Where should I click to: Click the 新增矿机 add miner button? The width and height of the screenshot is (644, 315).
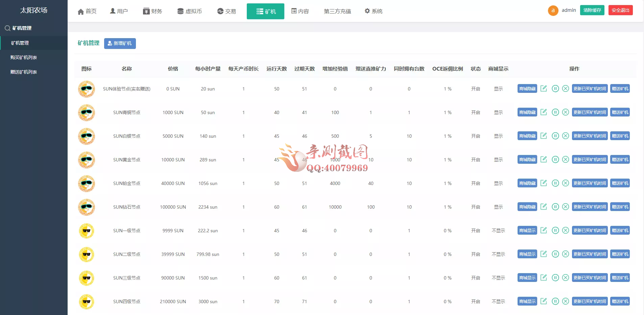(120, 43)
